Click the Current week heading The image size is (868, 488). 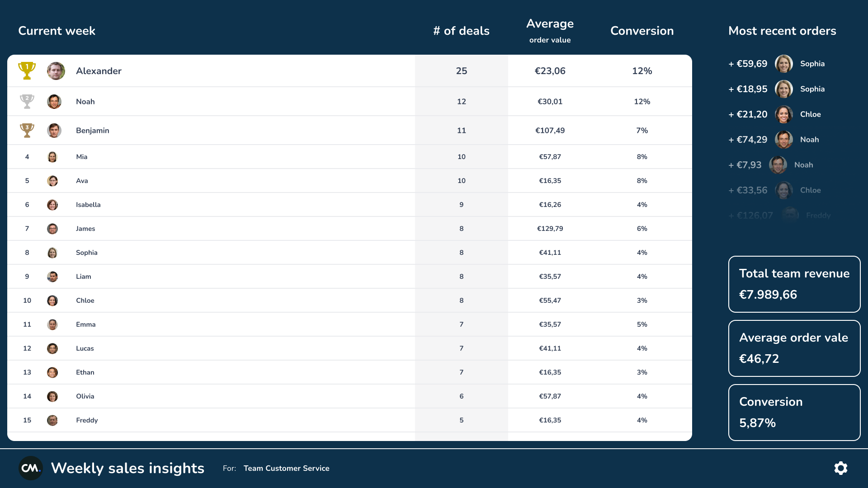tap(57, 31)
